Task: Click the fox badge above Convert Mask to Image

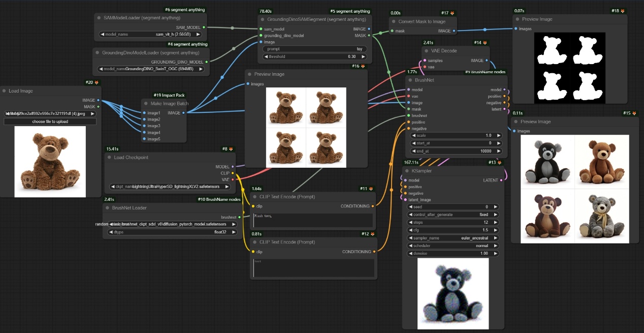Action: point(452,13)
